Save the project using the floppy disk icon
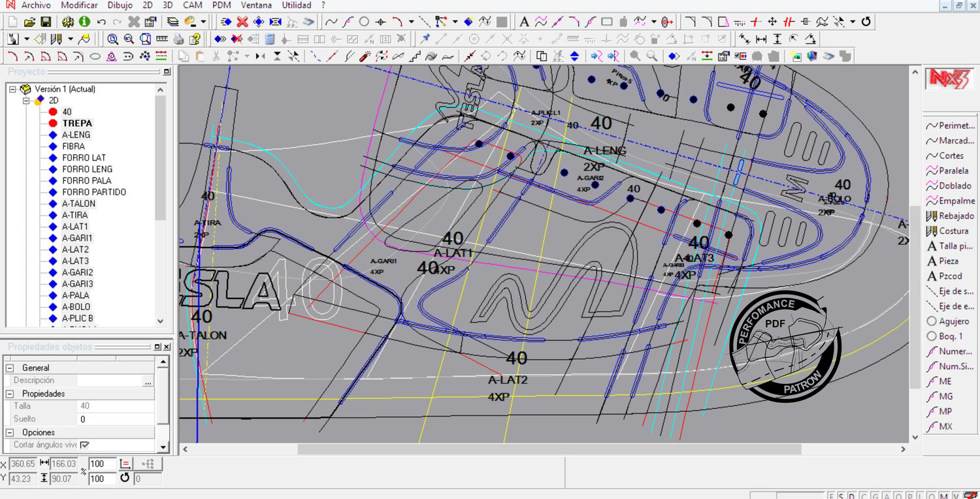Image resolution: width=980 pixels, height=499 pixels. 46,22
